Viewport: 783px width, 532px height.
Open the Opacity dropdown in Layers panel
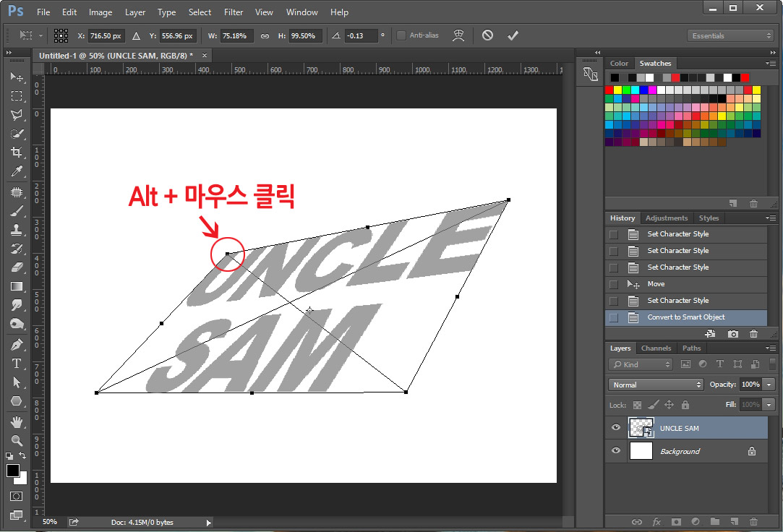tap(769, 384)
